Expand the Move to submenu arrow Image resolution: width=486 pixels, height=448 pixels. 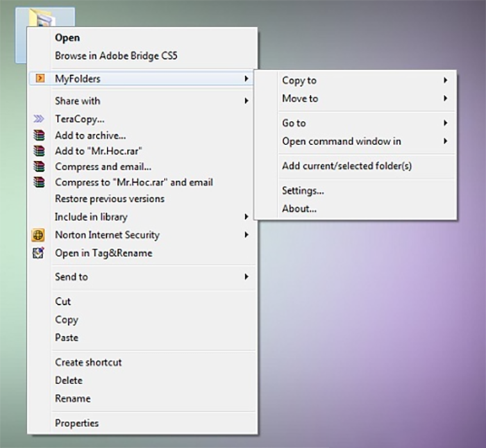point(446,98)
